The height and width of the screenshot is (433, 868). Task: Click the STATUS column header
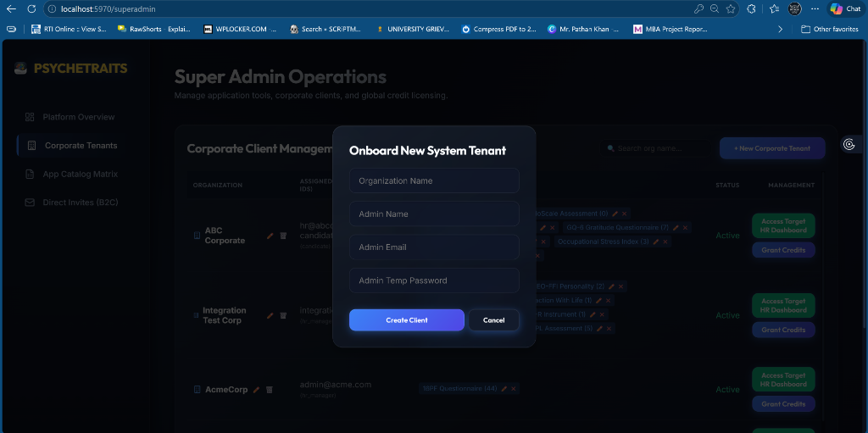pyautogui.click(x=727, y=185)
